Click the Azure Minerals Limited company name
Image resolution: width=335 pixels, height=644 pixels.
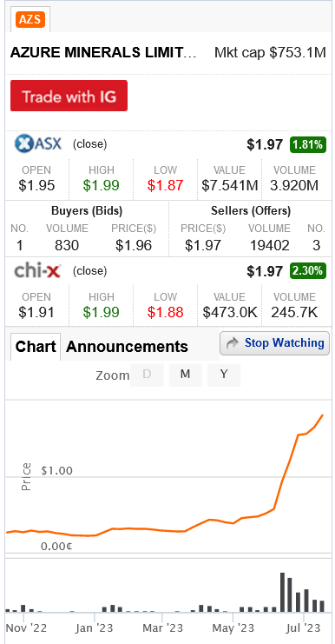(103, 53)
